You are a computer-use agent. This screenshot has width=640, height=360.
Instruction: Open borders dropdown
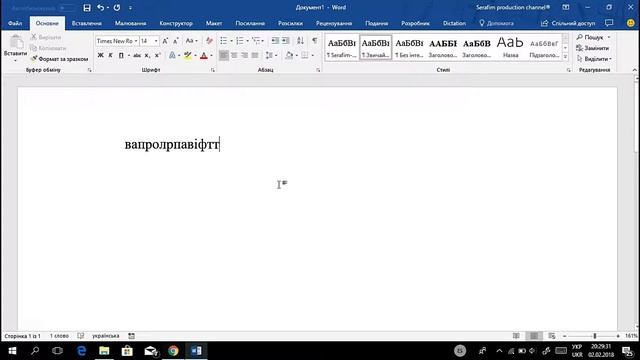click(313, 55)
